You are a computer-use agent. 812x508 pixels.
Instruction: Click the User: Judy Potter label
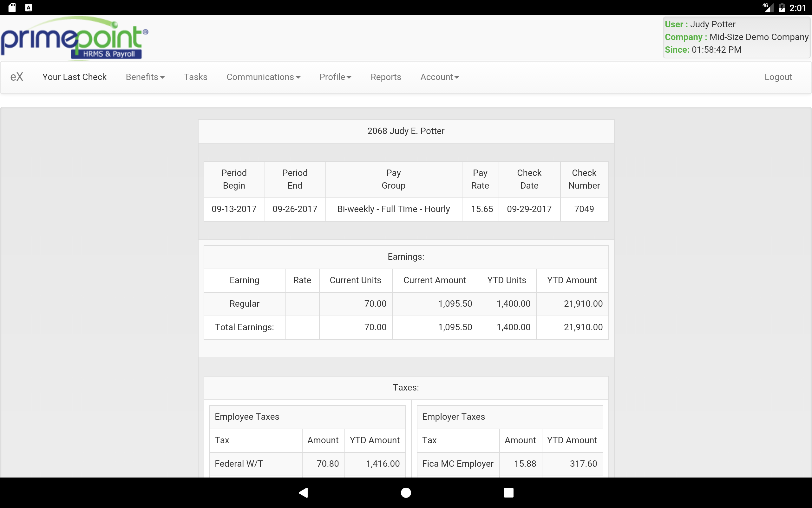click(x=700, y=24)
